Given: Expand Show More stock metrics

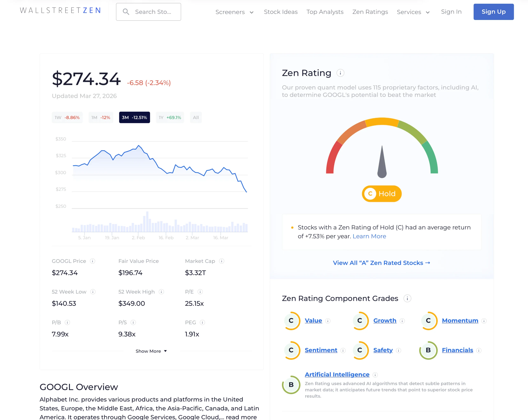Looking at the screenshot, I should pyautogui.click(x=151, y=351).
